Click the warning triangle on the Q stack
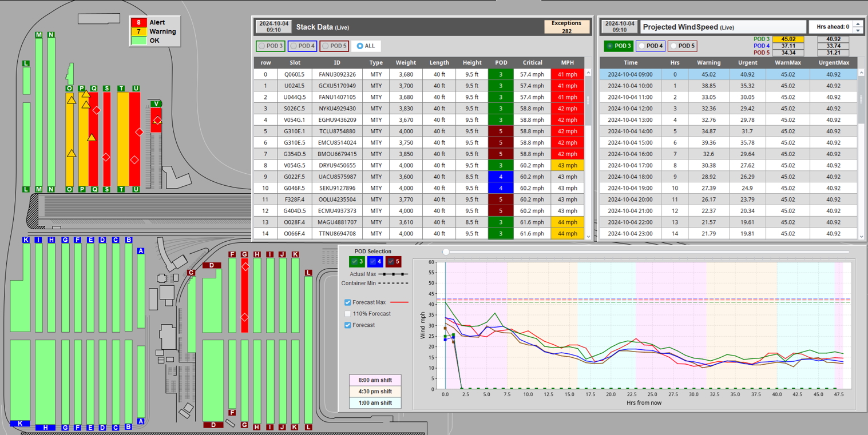Viewport: 868px width, 435px height. 92,138
